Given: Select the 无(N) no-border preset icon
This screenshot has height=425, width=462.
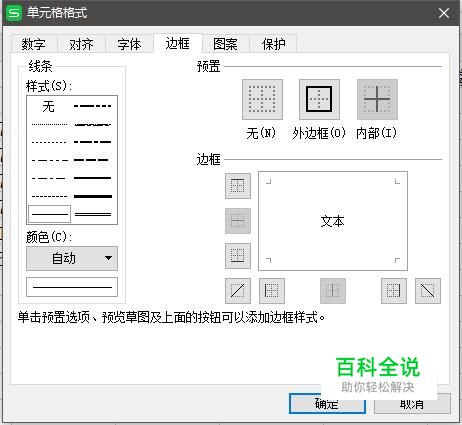Looking at the screenshot, I should [262, 99].
